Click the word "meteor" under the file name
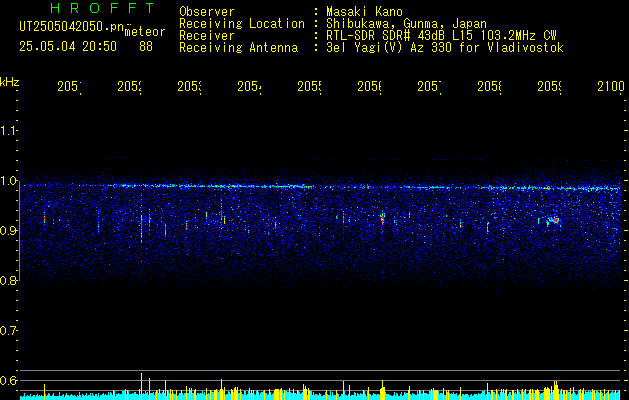629x400 pixels. click(x=145, y=32)
